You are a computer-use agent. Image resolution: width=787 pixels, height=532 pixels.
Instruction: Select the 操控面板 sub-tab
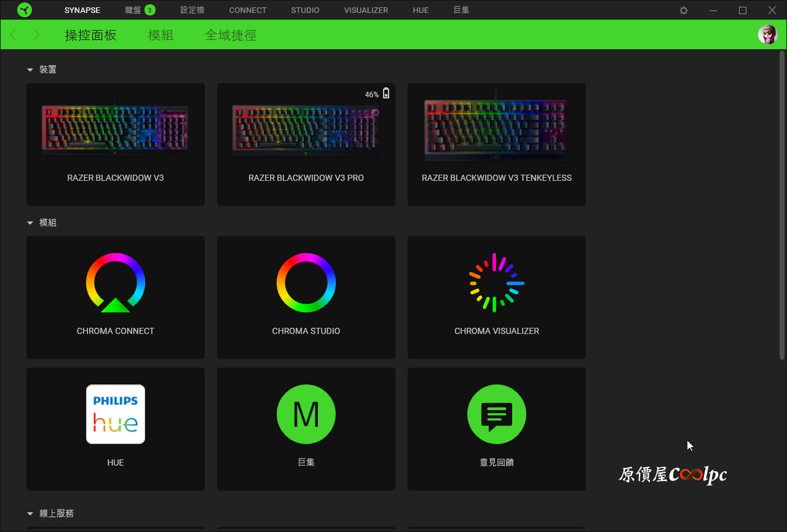click(91, 35)
